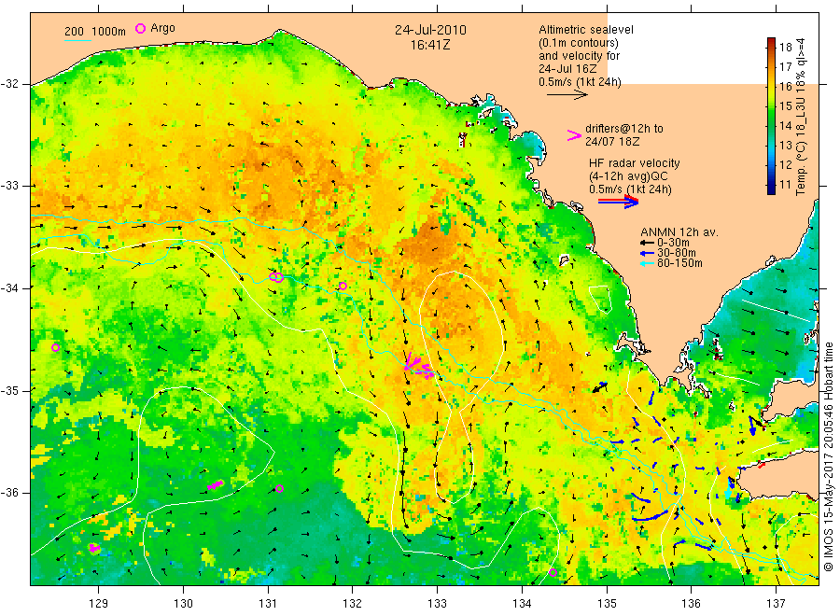The width and height of the screenshot is (840, 616).
Task: Click the 'Altimetric sealevel' legend text
Action: tap(586, 30)
